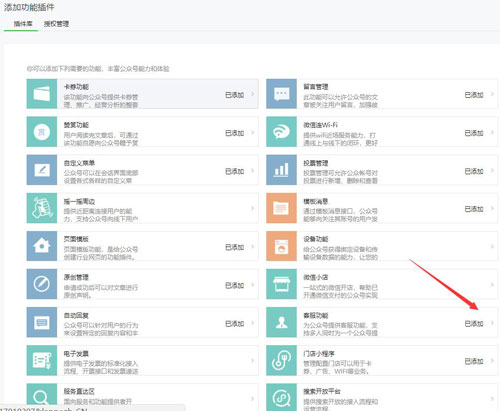Switch to the 授权管理 tab
500x411 pixels.
[x=56, y=24]
